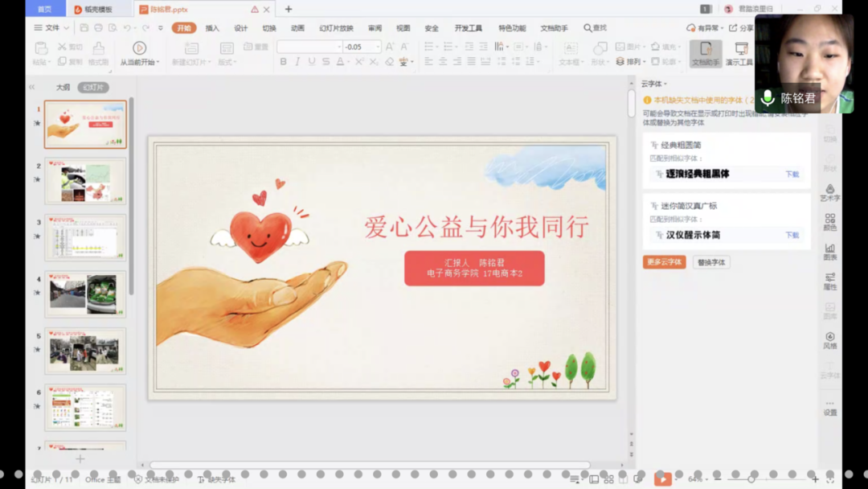Toggle bold formatting
The image size is (868, 489).
283,61
